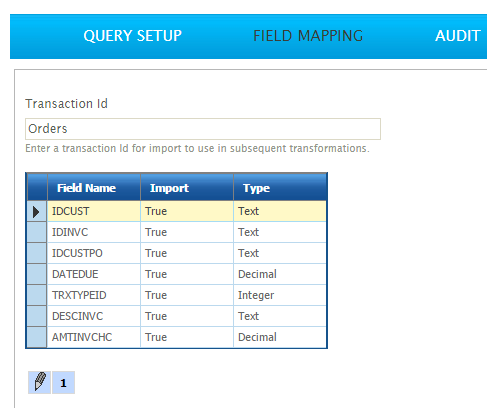Click the current row arrow indicator for IDCUST
Screen dimensions: 497x418
click(x=36, y=211)
